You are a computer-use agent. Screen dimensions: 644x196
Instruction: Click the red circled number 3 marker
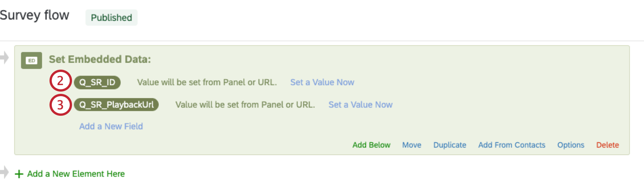pyautogui.click(x=61, y=105)
